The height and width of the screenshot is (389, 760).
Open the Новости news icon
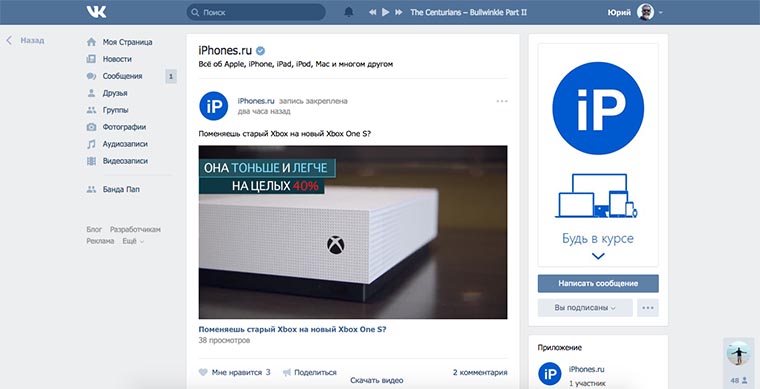coord(91,59)
